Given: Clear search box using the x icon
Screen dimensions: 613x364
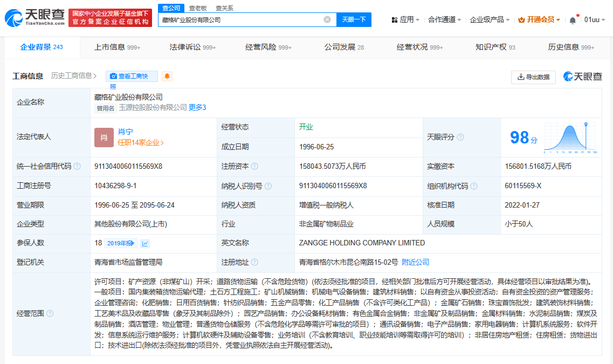Looking at the screenshot, I should coord(326,19).
